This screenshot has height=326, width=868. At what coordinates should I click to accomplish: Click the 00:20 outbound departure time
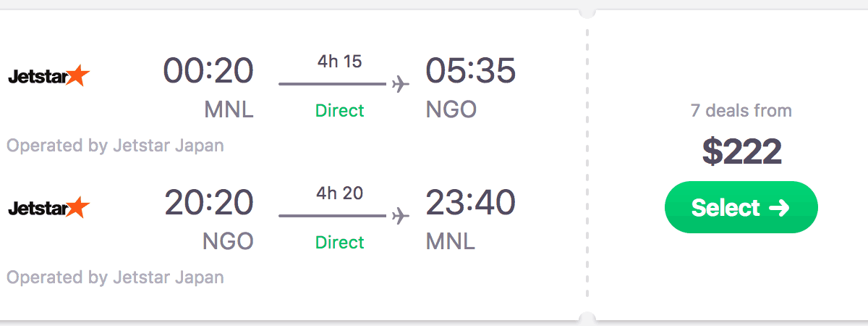point(208,71)
